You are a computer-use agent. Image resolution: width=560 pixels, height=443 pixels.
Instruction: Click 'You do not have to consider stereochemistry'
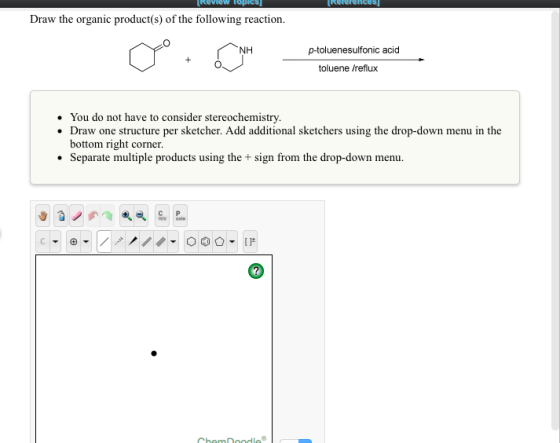[175, 117]
